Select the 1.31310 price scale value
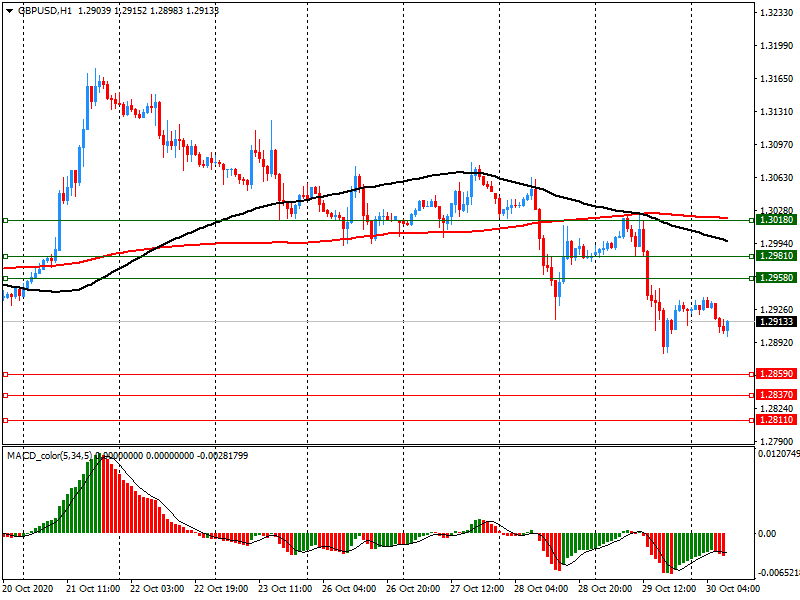 point(777,112)
